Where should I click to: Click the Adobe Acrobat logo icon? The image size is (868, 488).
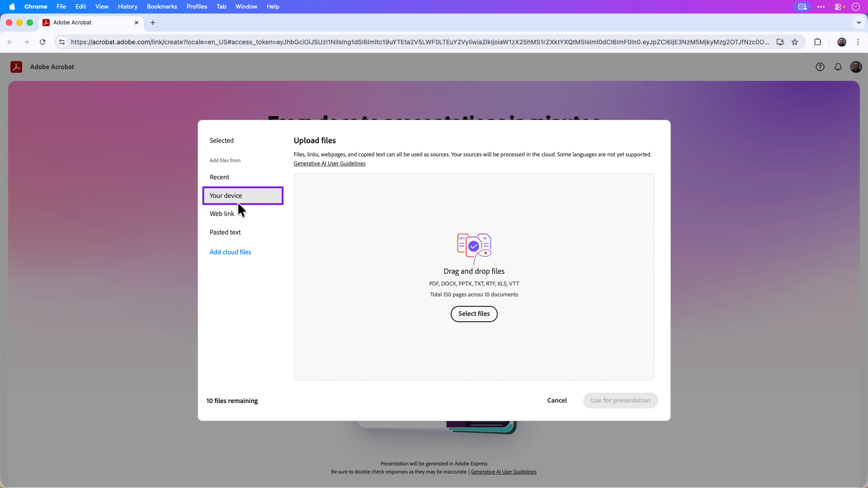(16, 67)
